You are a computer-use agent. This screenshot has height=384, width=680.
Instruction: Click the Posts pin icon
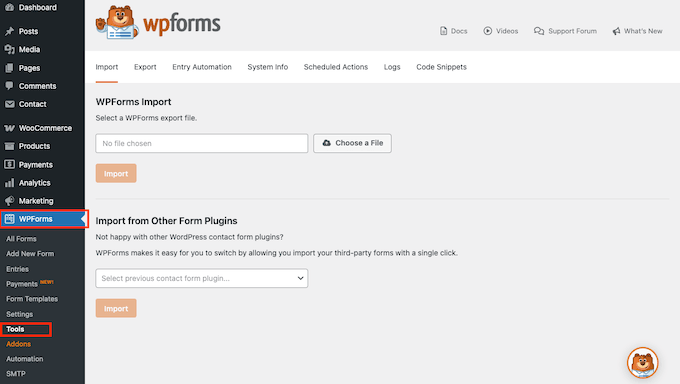(x=10, y=31)
